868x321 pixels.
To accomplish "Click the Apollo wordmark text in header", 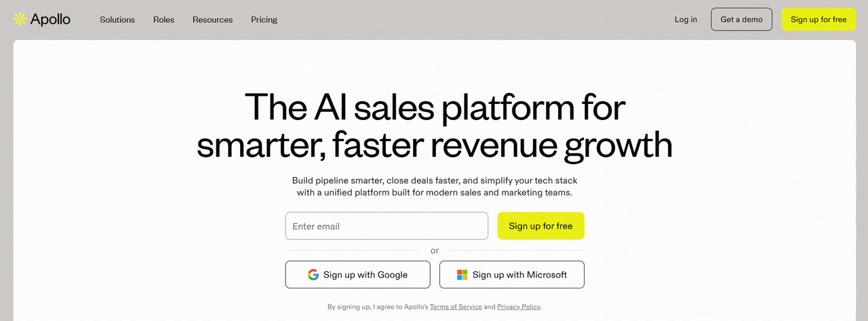I will coord(50,19).
